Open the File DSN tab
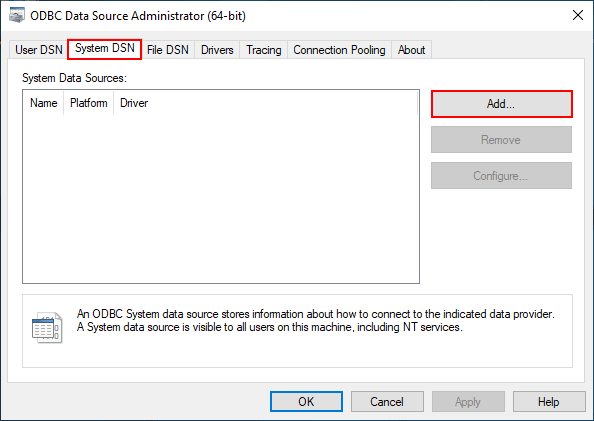This screenshot has width=594, height=421. click(x=167, y=50)
